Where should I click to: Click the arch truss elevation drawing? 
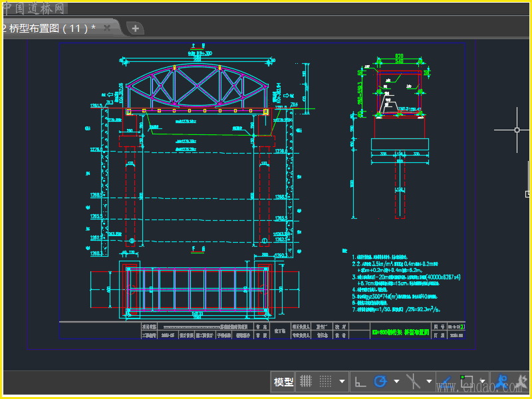tap(197, 86)
